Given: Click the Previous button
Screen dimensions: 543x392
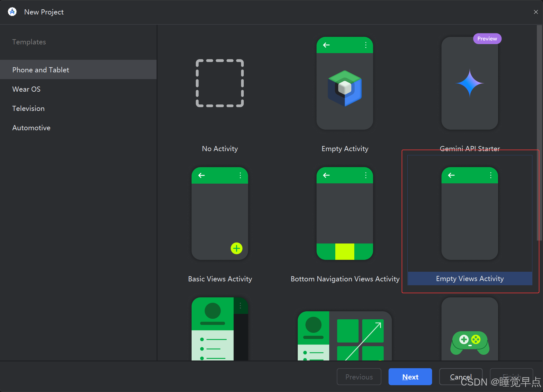Looking at the screenshot, I should pyautogui.click(x=359, y=377).
